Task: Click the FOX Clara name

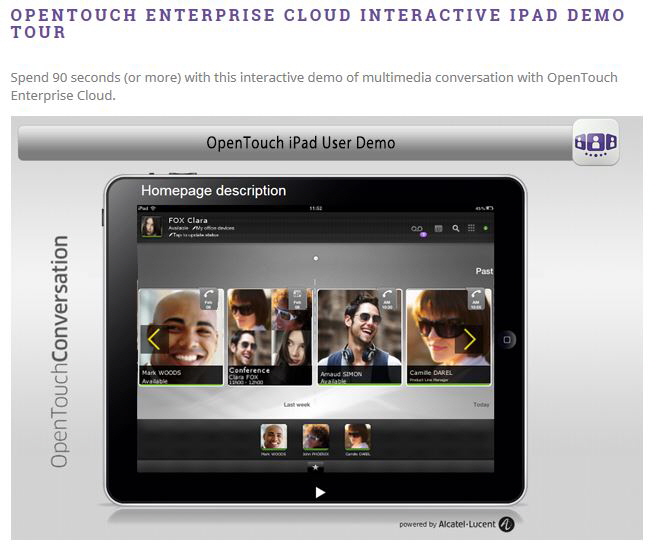Action: pos(188,220)
